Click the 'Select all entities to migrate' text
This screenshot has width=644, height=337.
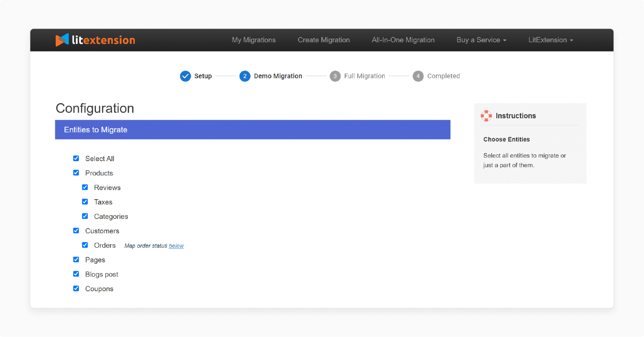tap(525, 160)
